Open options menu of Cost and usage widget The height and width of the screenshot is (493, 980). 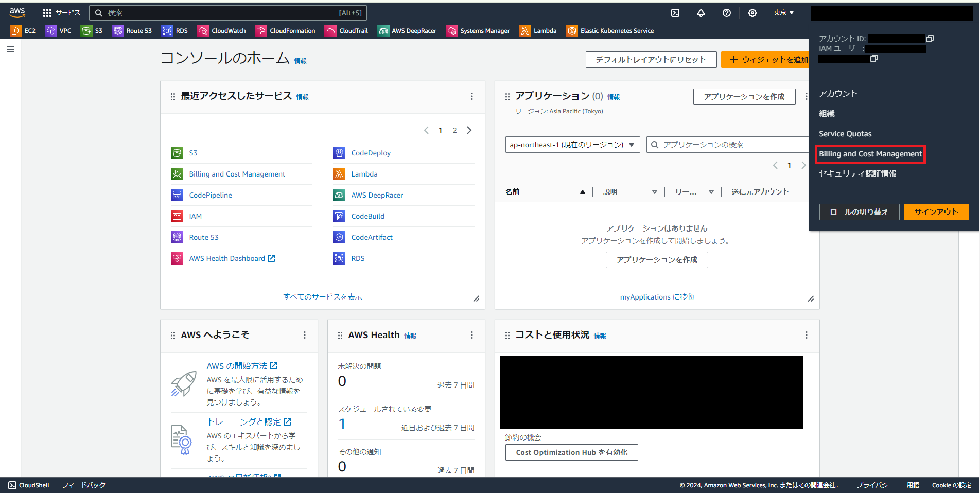pyautogui.click(x=807, y=335)
